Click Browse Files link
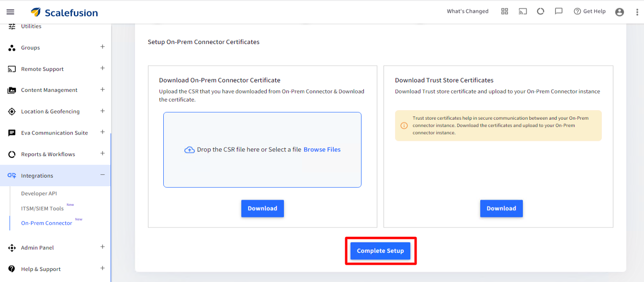 pos(322,149)
